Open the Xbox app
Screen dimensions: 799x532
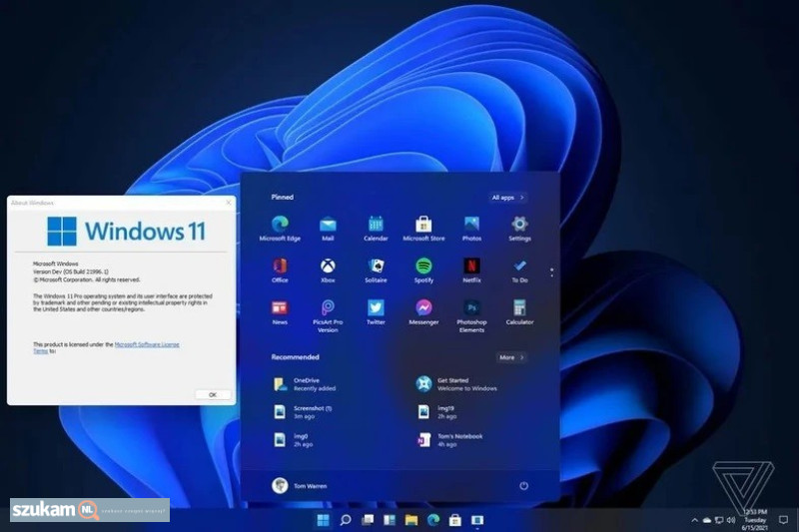[328, 270]
